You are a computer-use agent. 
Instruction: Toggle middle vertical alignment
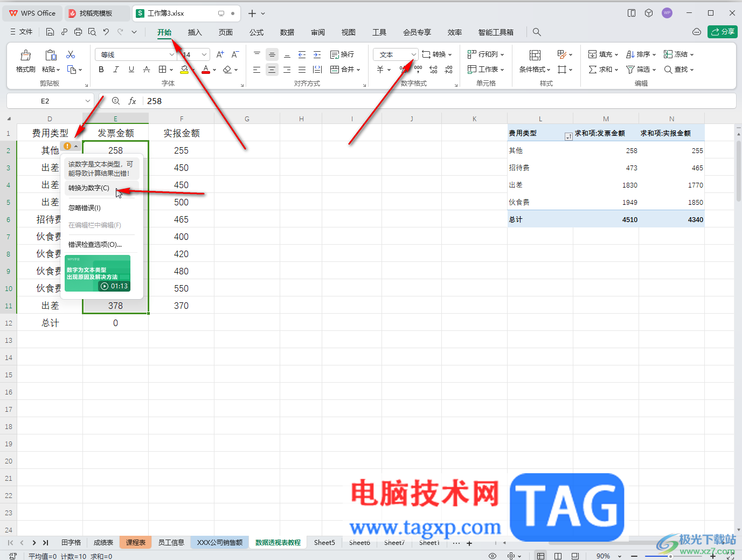coord(272,54)
